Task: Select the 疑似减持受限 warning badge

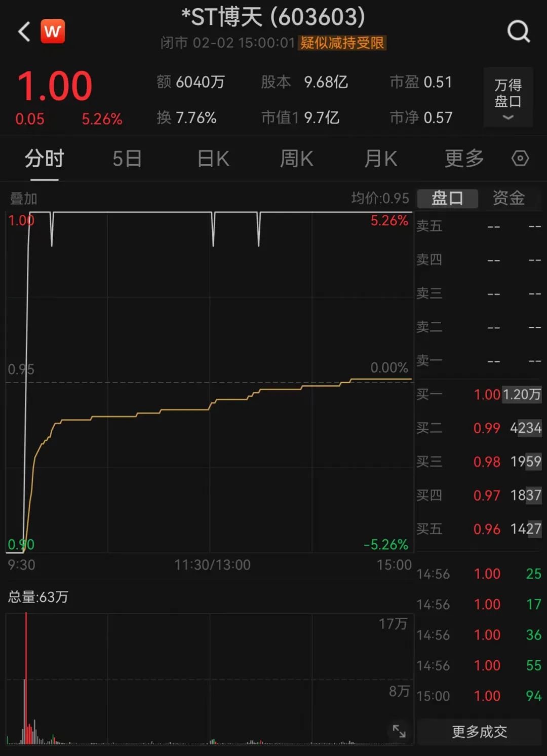Action: click(x=343, y=44)
